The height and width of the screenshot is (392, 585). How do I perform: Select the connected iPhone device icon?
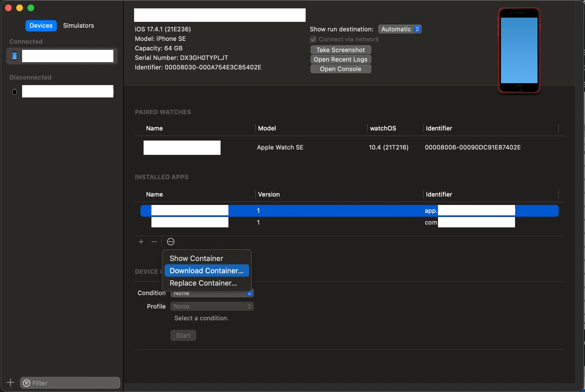(x=15, y=56)
